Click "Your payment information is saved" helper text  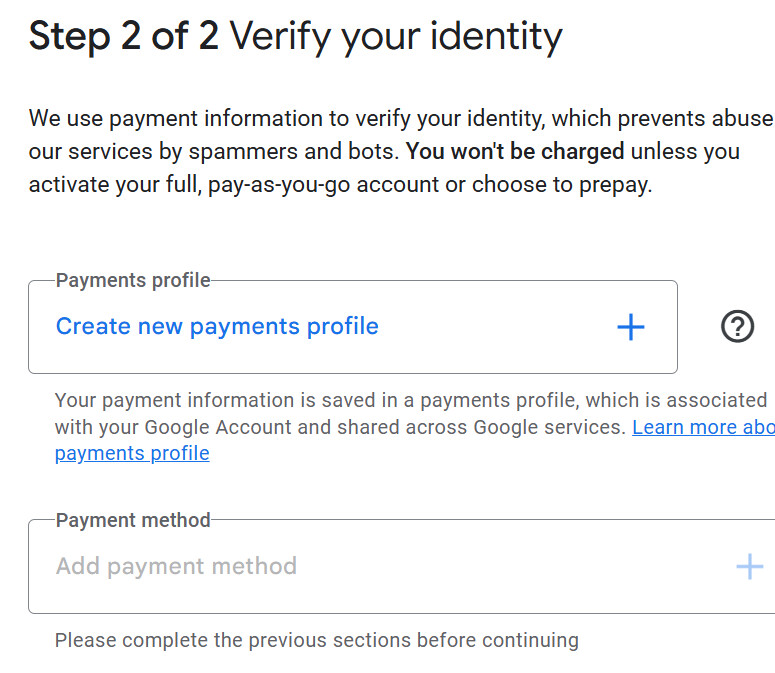pos(200,400)
